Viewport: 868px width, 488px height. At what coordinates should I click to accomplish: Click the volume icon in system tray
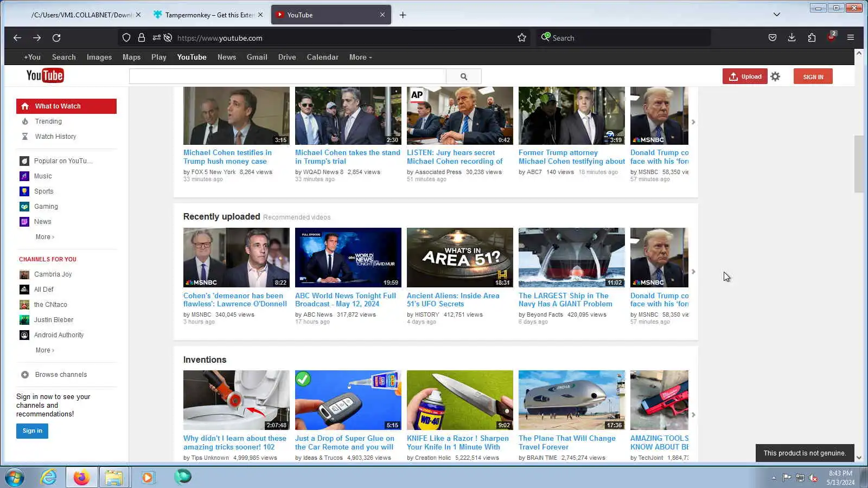813,478
